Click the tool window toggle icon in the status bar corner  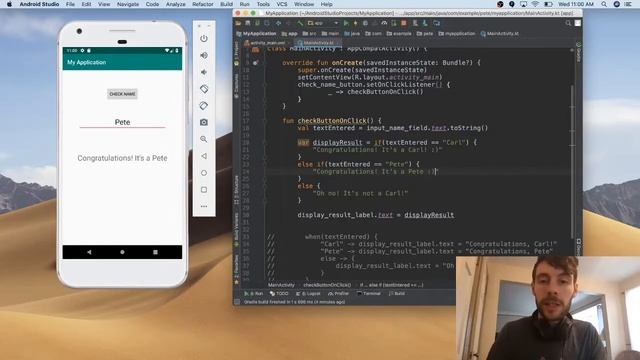237,302
